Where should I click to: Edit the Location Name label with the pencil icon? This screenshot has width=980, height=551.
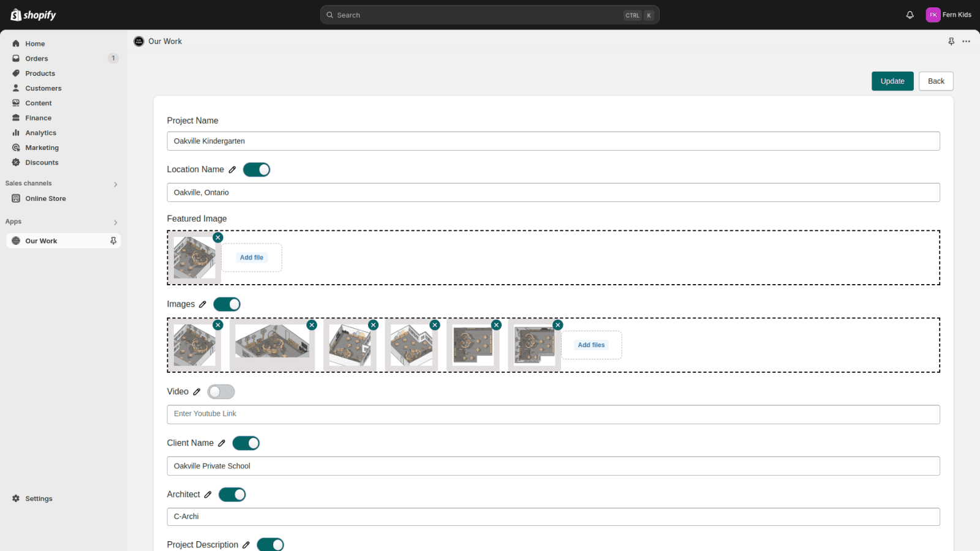[233, 170]
